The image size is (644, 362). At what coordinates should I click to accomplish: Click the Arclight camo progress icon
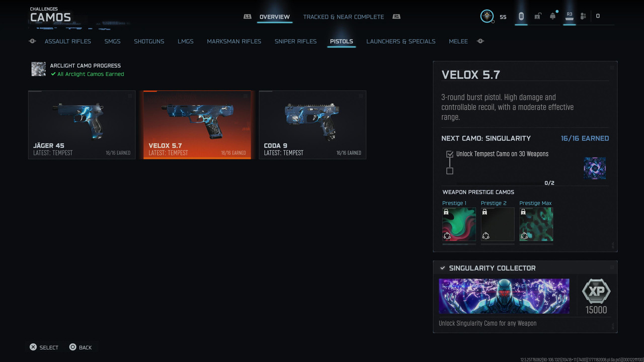coord(39,69)
